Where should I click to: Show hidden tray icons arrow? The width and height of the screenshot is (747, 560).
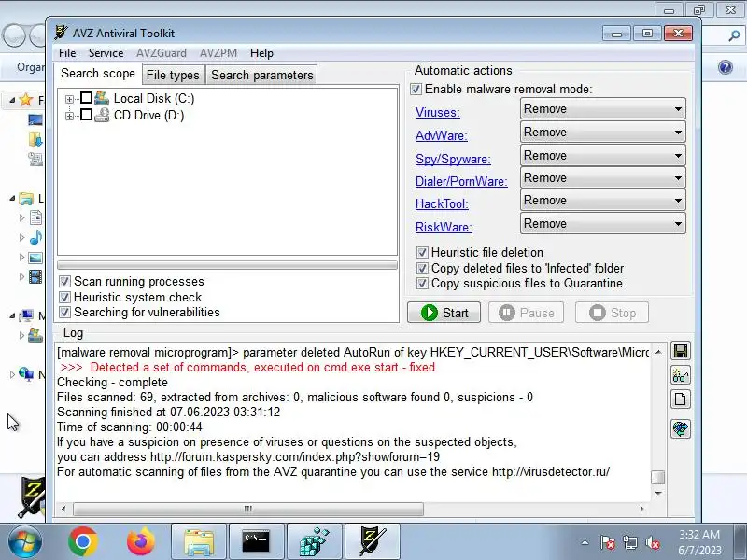click(x=585, y=542)
